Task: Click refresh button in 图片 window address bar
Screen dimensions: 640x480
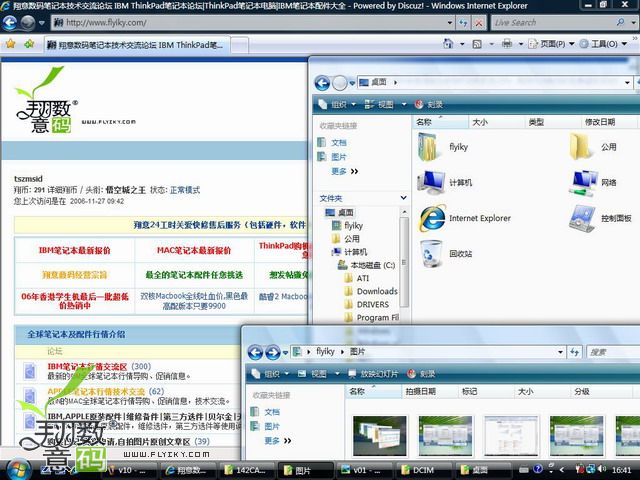Action: click(x=575, y=352)
